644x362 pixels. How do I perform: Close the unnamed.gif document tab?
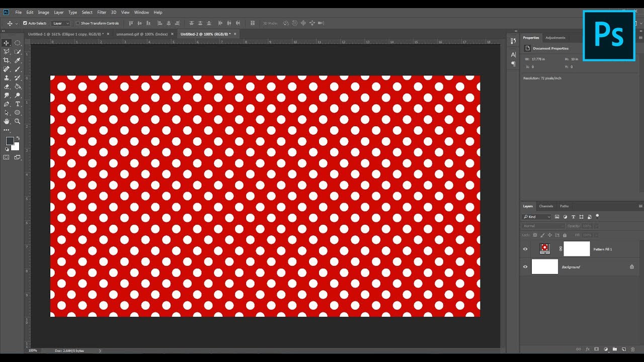pyautogui.click(x=172, y=34)
